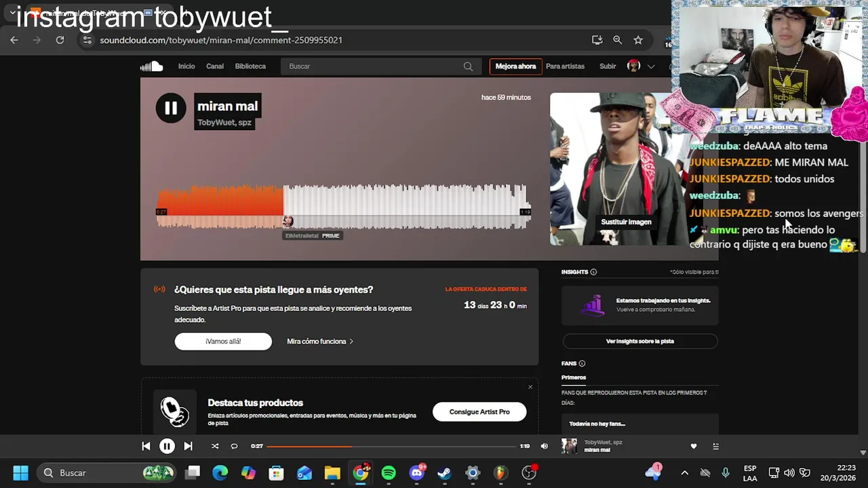Click the microphone icon in system tray
868x488 pixels.
(726, 472)
